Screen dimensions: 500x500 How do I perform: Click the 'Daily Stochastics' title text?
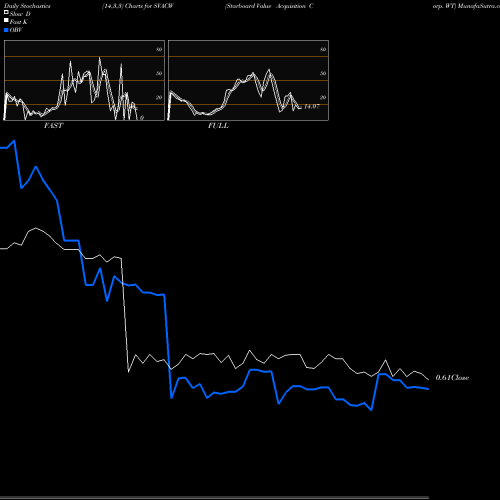[27, 6]
